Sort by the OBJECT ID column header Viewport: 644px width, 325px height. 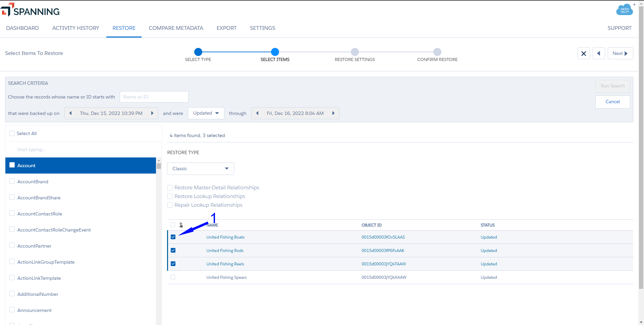point(371,225)
